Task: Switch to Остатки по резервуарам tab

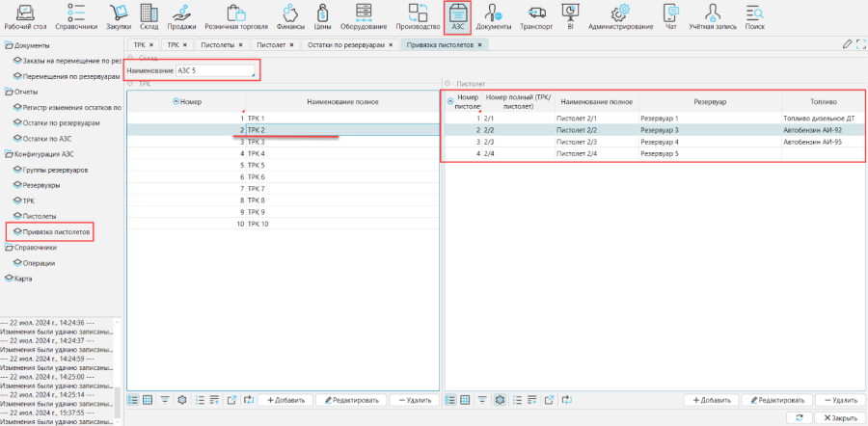Action: [344, 44]
